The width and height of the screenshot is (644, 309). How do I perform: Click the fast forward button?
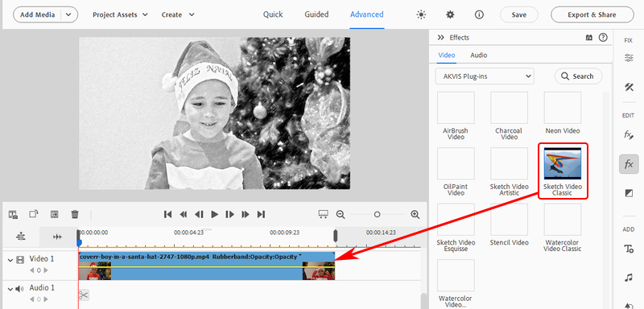pyautogui.click(x=246, y=214)
